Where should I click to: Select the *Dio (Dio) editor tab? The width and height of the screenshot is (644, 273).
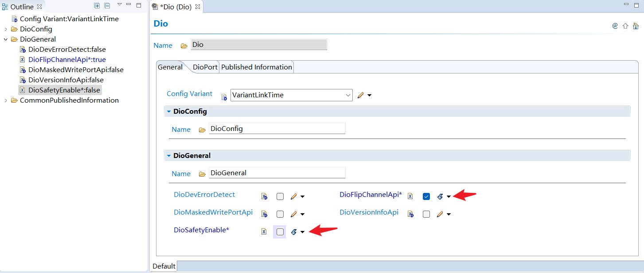(x=176, y=7)
